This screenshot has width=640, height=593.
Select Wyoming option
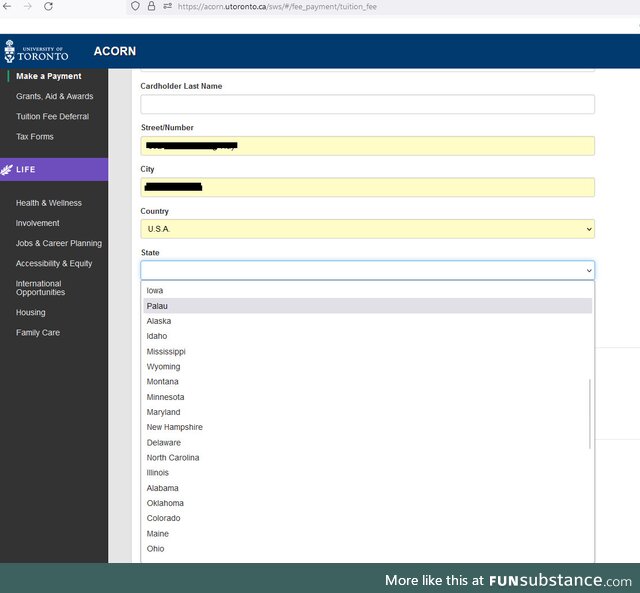367,366
